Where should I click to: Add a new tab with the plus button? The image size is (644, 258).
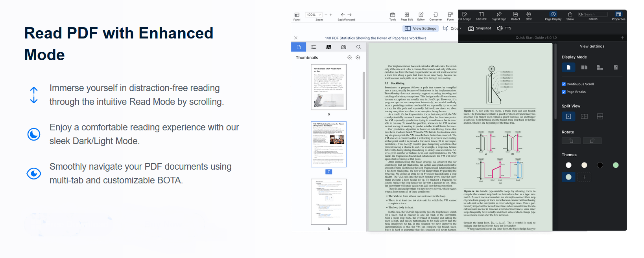coord(622,38)
